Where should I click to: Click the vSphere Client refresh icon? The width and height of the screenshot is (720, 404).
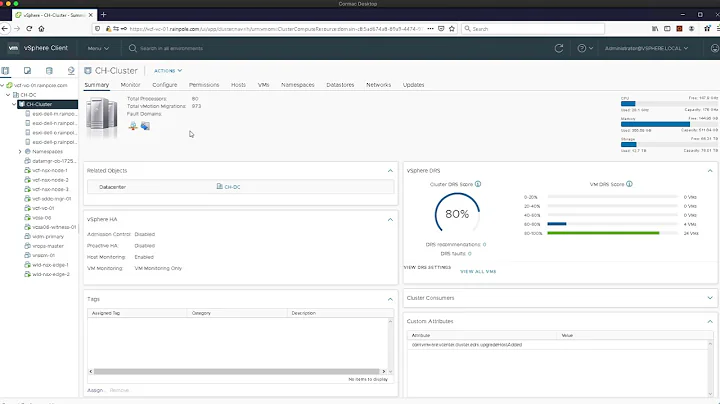click(559, 48)
